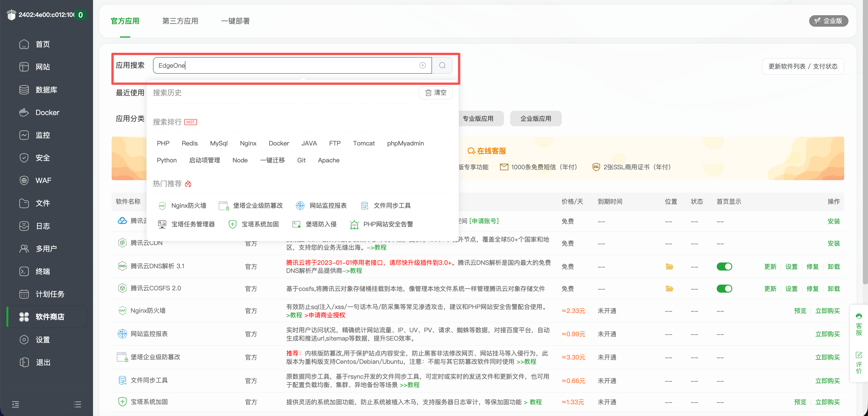Viewport: 868px width, 416px height.
Task: Toggle homepage display for 腾讯云DNS解析
Action: click(724, 267)
